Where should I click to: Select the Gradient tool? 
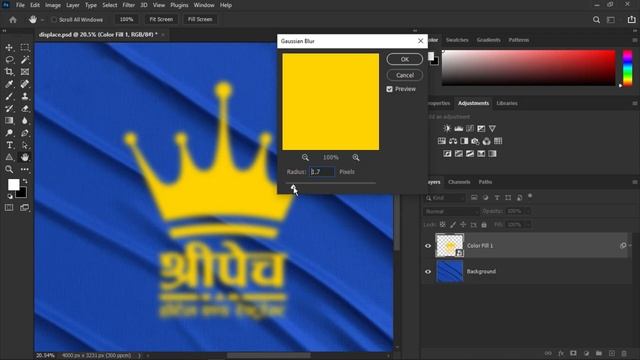coord(9,120)
